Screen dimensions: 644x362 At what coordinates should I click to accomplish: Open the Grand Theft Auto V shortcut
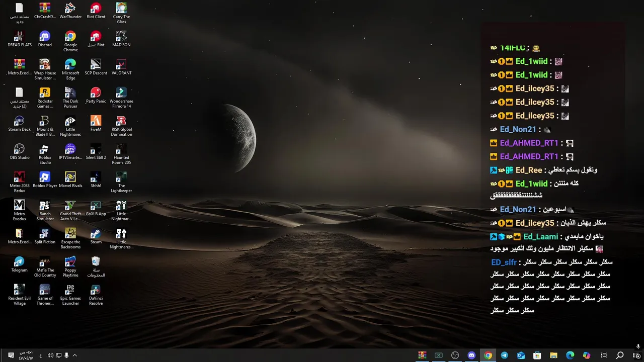point(70,211)
